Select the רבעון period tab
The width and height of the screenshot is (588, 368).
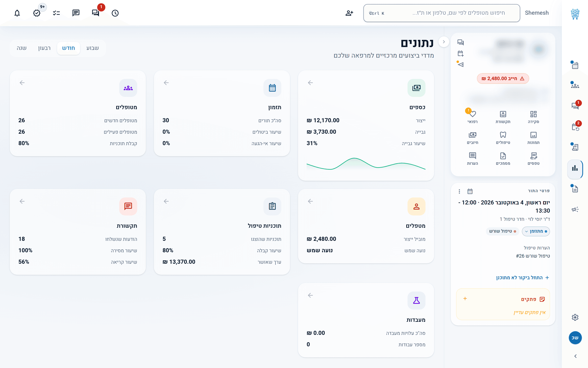click(x=44, y=48)
